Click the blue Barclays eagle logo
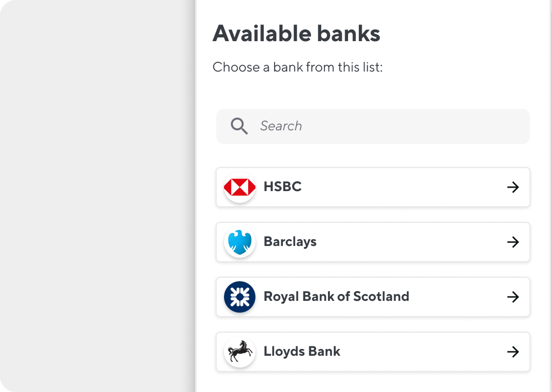Image resolution: width=552 pixels, height=392 pixels. coord(240,242)
